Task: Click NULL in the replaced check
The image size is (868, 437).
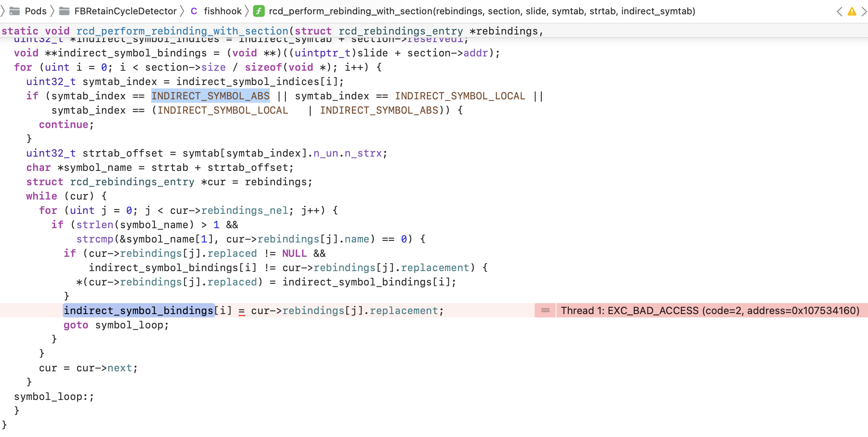Action: pos(294,253)
